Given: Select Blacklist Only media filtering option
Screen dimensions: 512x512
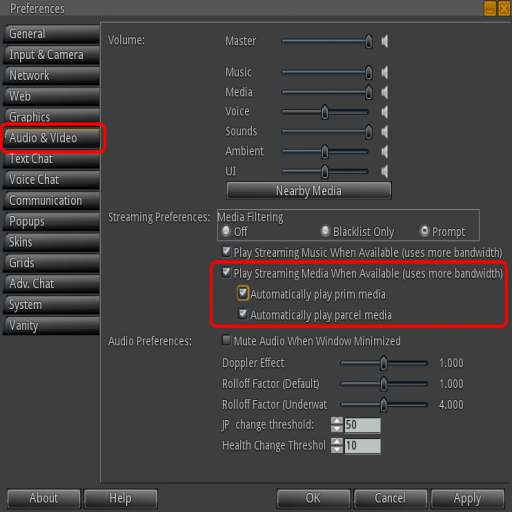Looking at the screenshot, I should 325,231.
